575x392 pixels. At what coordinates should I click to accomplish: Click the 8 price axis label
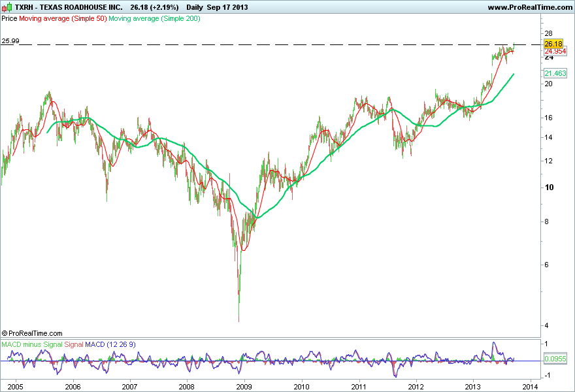547,221
